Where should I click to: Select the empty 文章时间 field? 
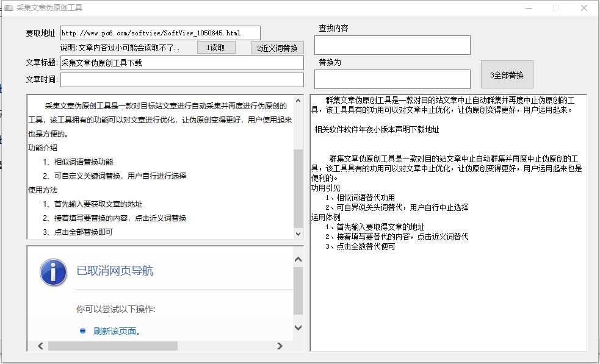(181, 80)
